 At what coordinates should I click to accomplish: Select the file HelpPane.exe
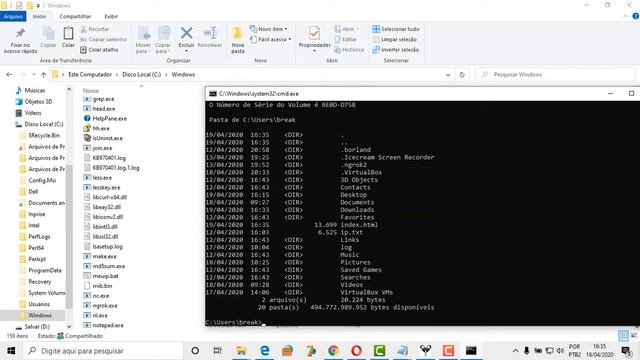coord(109,118)
